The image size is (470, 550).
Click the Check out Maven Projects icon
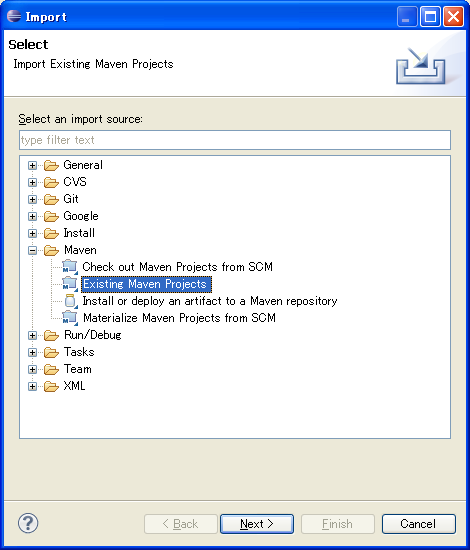(x=70, y=267)
